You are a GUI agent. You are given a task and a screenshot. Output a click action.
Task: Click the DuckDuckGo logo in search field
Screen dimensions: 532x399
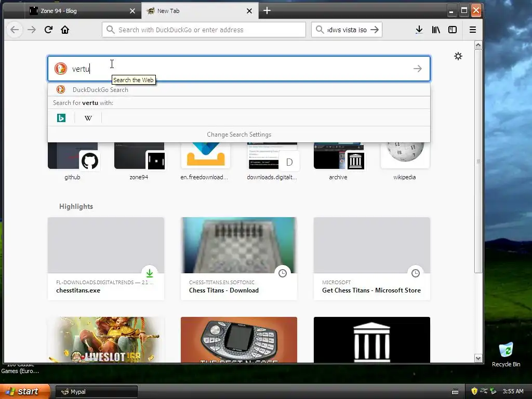click(61, 69)
